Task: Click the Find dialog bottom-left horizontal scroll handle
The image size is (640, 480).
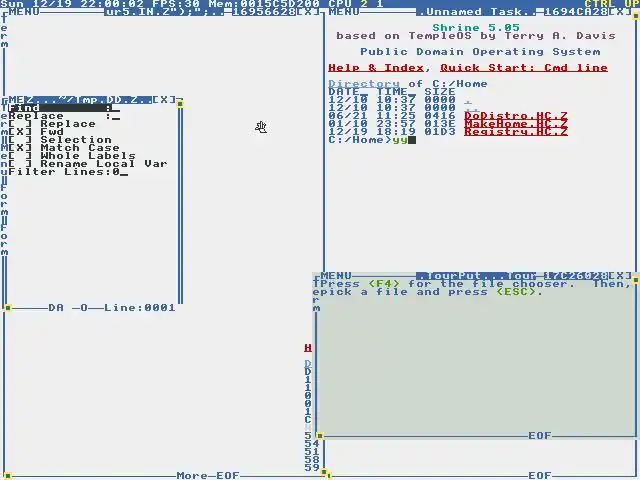Action: 8,308
